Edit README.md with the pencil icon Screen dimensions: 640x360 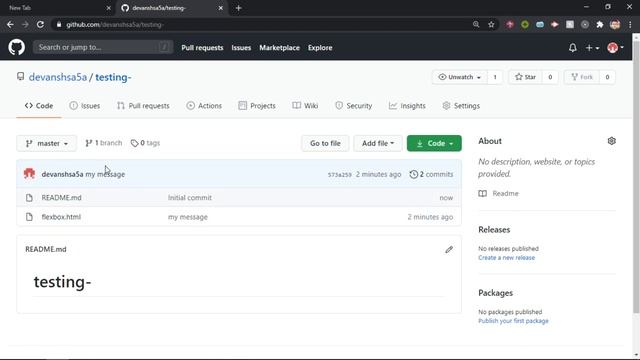tap(449, 249)
